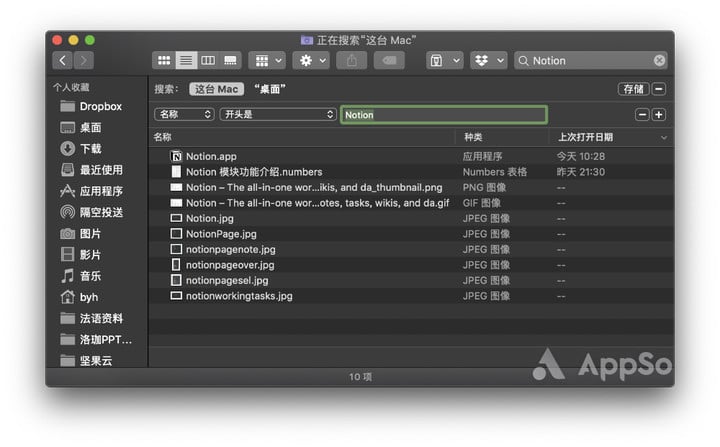This screenshot has height=447, width=720.
Task: Open the byh home folder in sidebar
Action: click(x=79, y=297)
